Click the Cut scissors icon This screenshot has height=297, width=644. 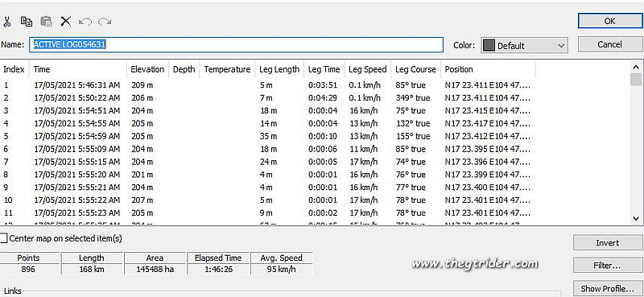[7, 22]
